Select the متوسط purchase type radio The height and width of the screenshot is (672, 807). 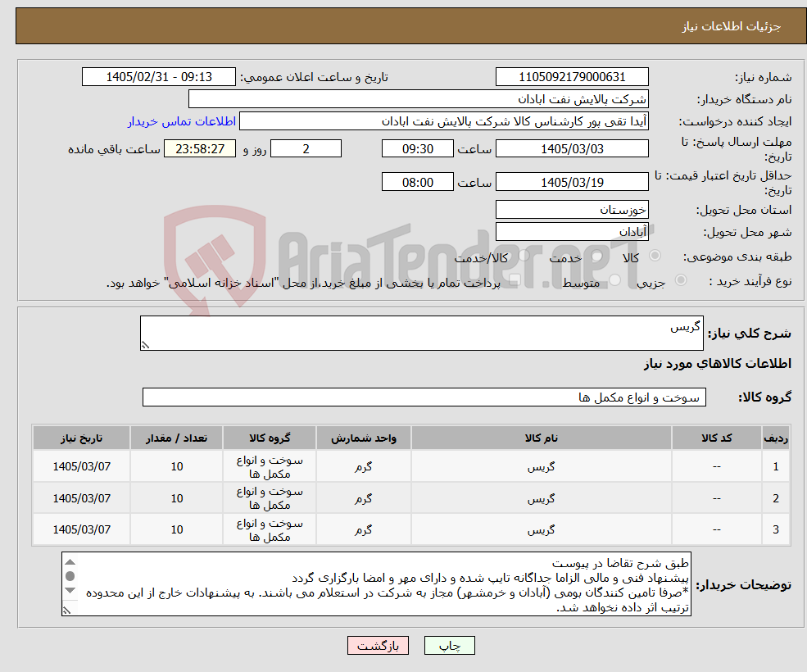(615, 280)
